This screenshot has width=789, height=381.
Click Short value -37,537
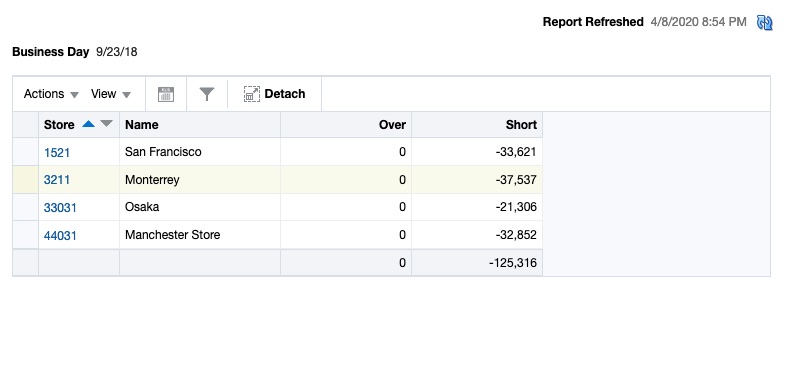[516, 180]
